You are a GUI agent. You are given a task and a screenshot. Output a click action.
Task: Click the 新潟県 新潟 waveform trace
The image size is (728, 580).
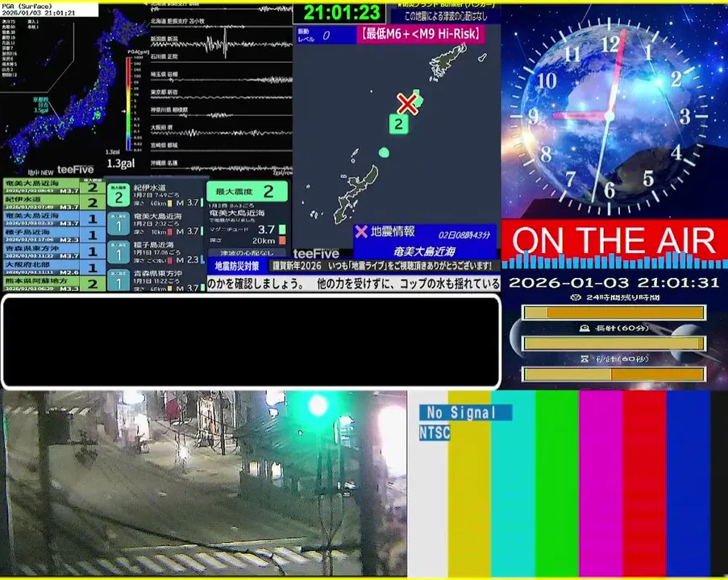click(x=222, y=45)
